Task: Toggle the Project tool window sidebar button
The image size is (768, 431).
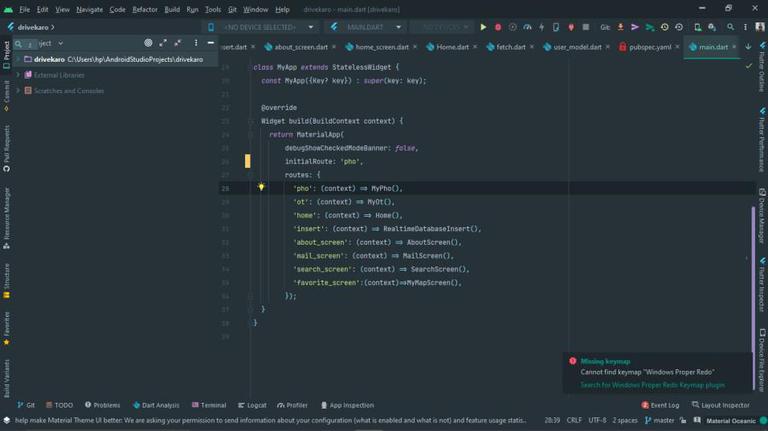Action: 6,55
